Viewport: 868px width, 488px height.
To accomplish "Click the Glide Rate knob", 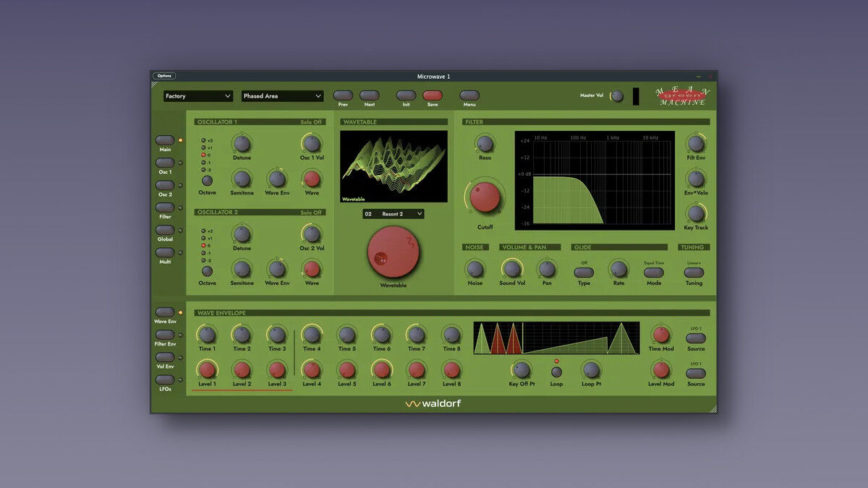I will [618, 269].
